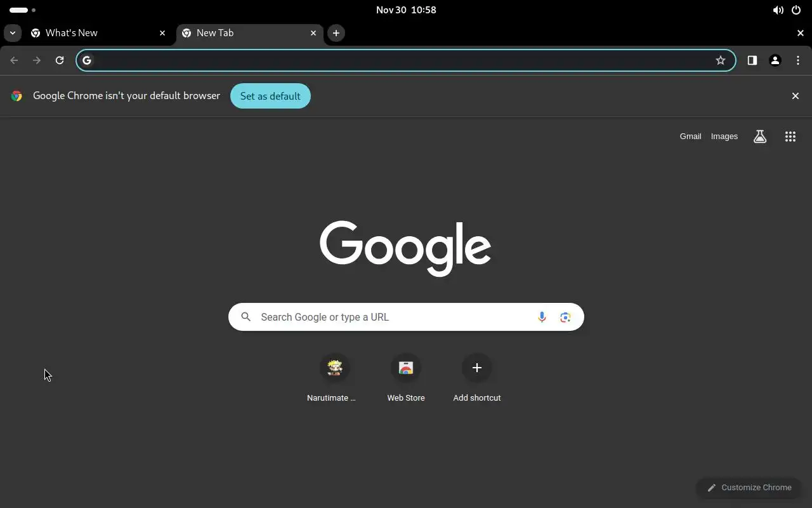Start voice search with the microphone
Viewport: 812px width, 508px height.
542,317
